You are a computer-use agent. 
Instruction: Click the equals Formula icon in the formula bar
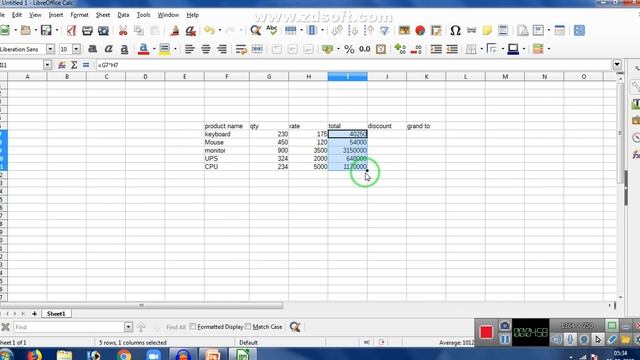click(86, 65)
